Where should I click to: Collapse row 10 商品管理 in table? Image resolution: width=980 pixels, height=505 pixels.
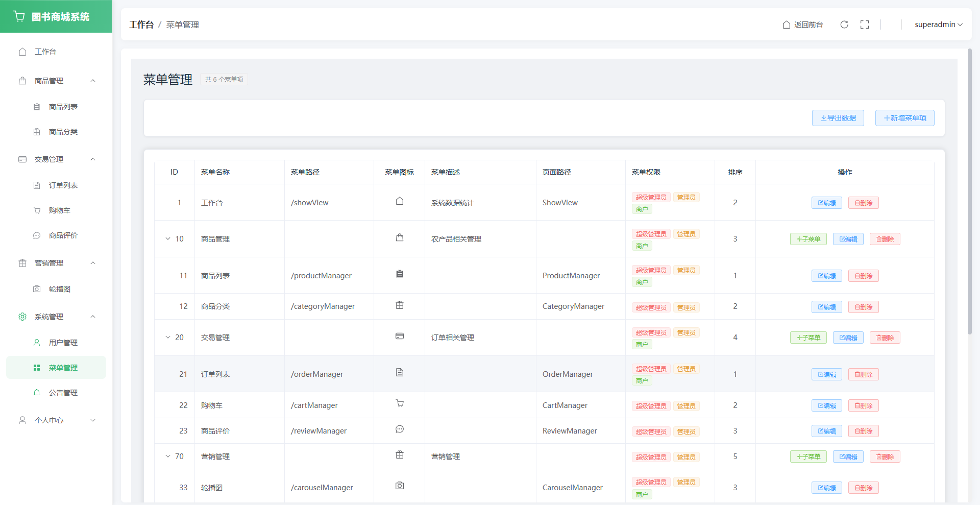tap(168, 239)
